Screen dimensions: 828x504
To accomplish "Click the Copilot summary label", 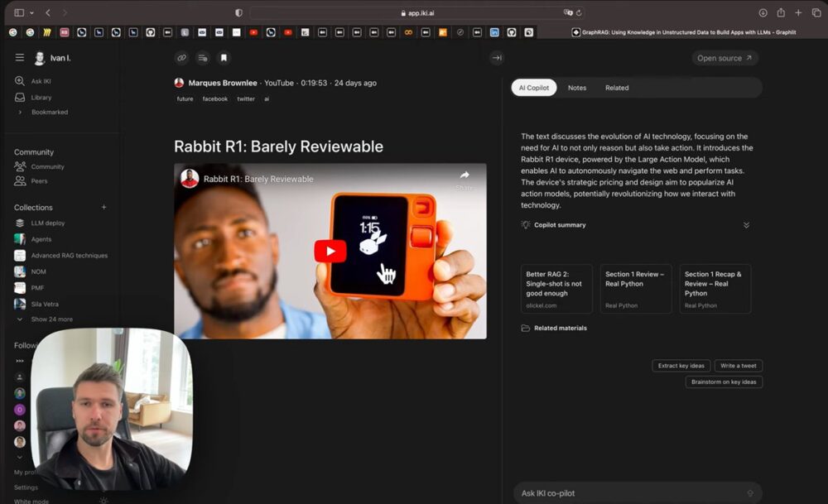I will pyautogui.click(x=560, y=225).
